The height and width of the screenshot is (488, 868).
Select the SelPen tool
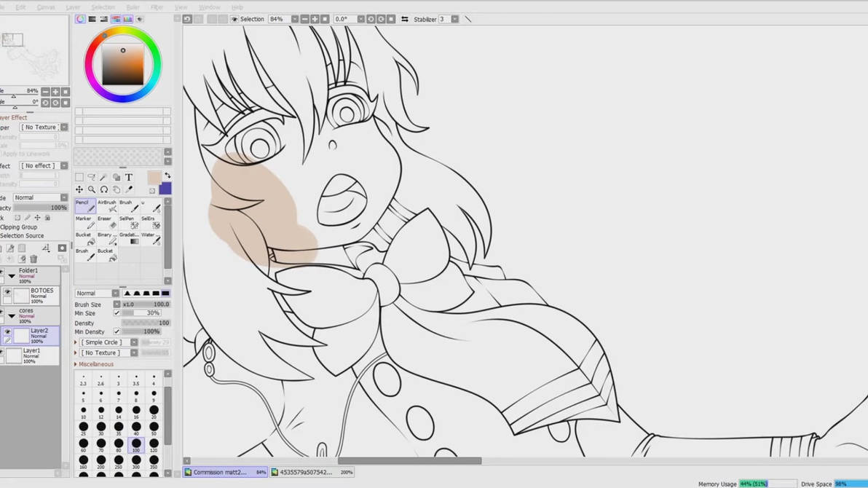coord(129,222)
